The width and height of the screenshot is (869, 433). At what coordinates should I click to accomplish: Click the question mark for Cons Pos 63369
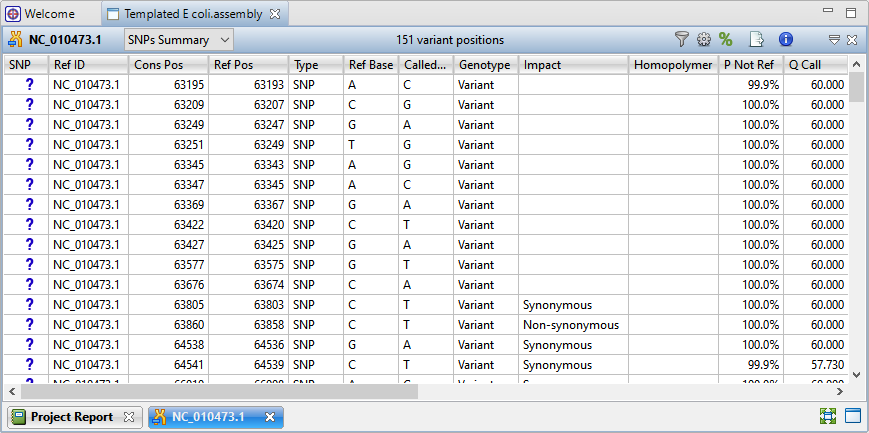click(29, 204)
